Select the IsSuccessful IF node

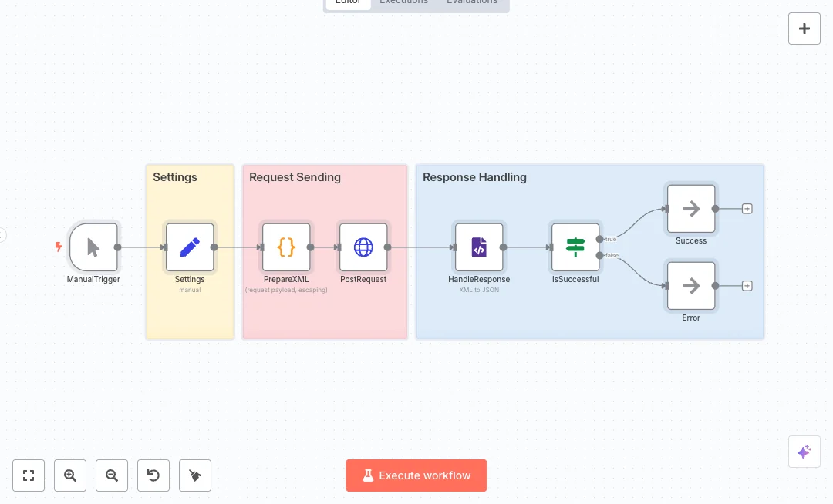(575, 247)
